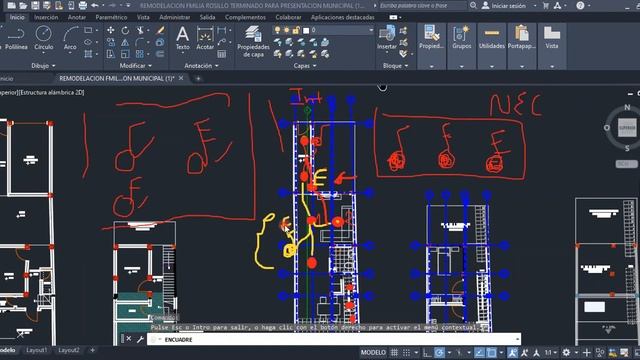The width and height of the screenshot is (640, 360).
Task: Open the Inserción ribbon tab
Action: [46, 17]
